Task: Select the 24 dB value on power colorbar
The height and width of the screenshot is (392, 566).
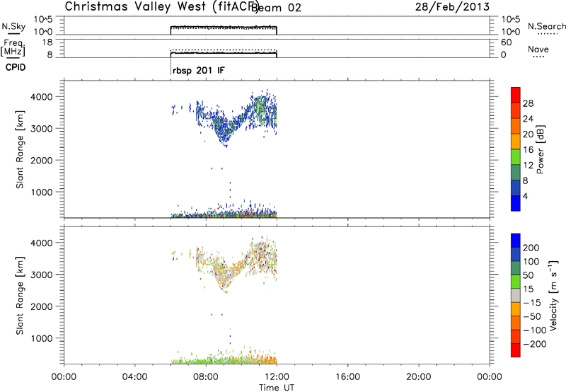Action: pyautogui.click(x=528, y=119)
